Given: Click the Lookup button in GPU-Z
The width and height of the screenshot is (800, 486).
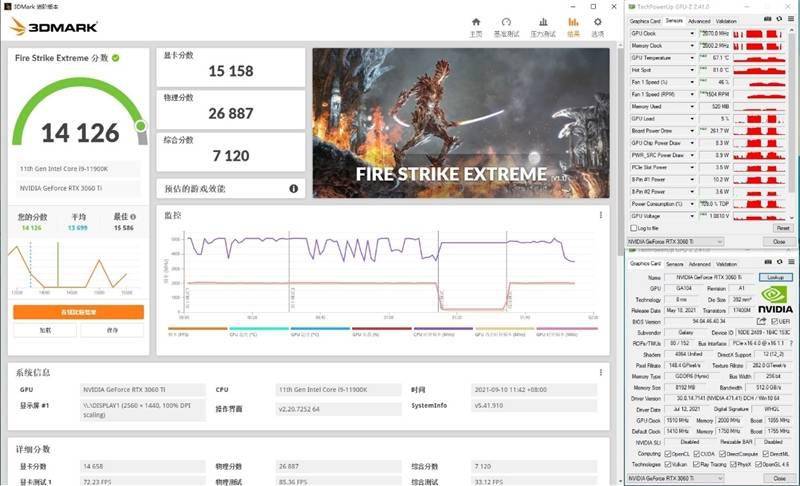Looking at the screenshot, I should coord(776,277).
